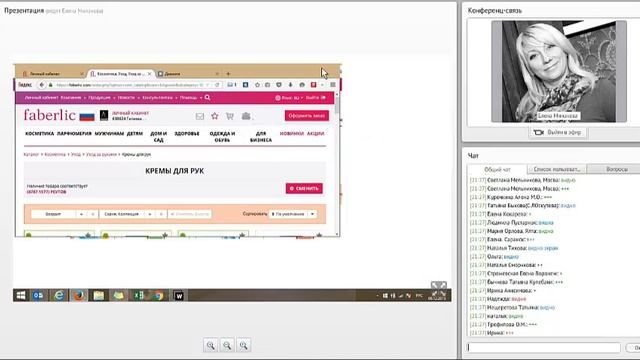Expand the Консультантам top menu
The height and width of the screenshot is (360, 640).
tap(159, 98)
